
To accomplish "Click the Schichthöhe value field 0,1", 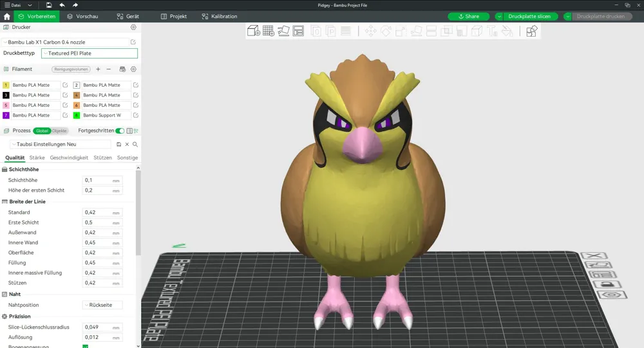I will (x=102, y=180).
